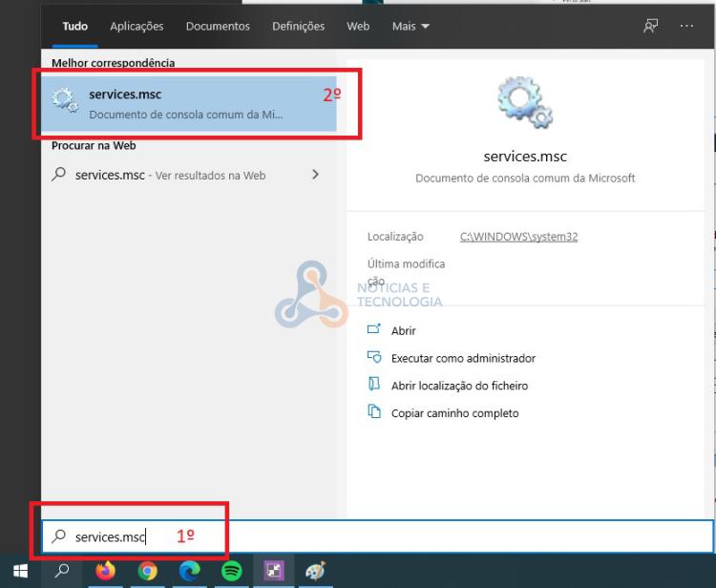Launch Firefox from the taskbar

click(105, 571)
